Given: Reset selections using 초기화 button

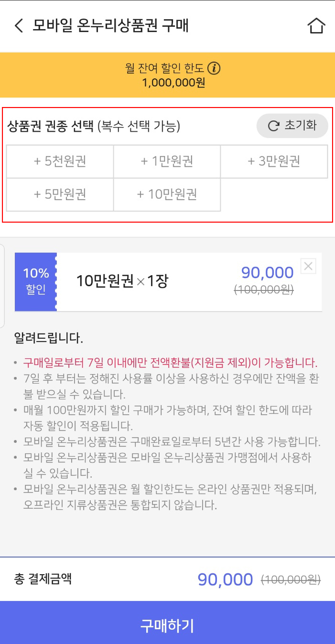Looking at the screenshot, I should coord(292,127).
